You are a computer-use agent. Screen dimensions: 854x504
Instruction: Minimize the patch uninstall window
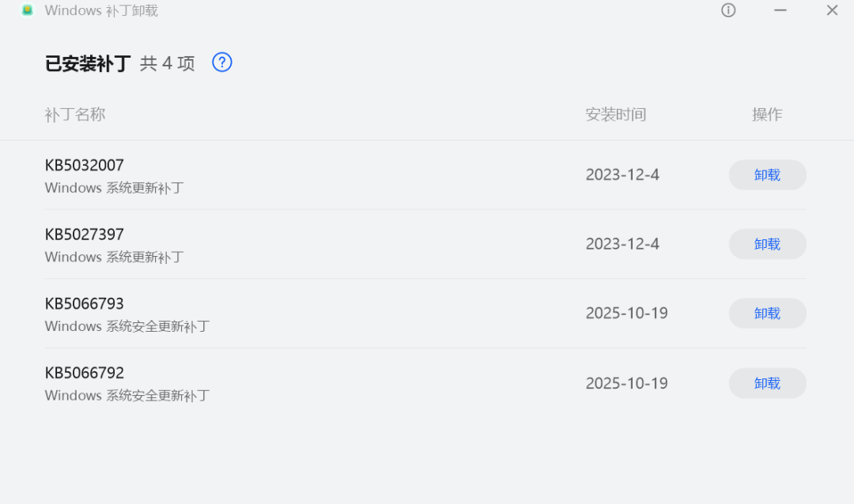[x=780, y=10]
